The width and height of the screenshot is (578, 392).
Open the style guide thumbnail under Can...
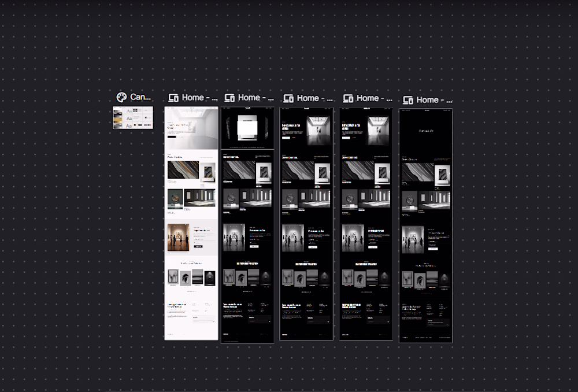click(x=133, y=117)
